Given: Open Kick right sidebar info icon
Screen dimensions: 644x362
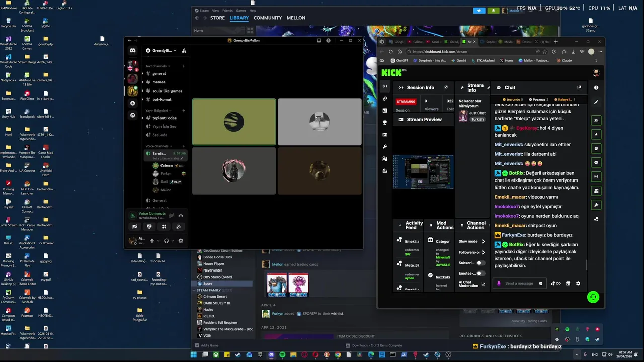Looking at the screenshot, I should click(596, 87).
